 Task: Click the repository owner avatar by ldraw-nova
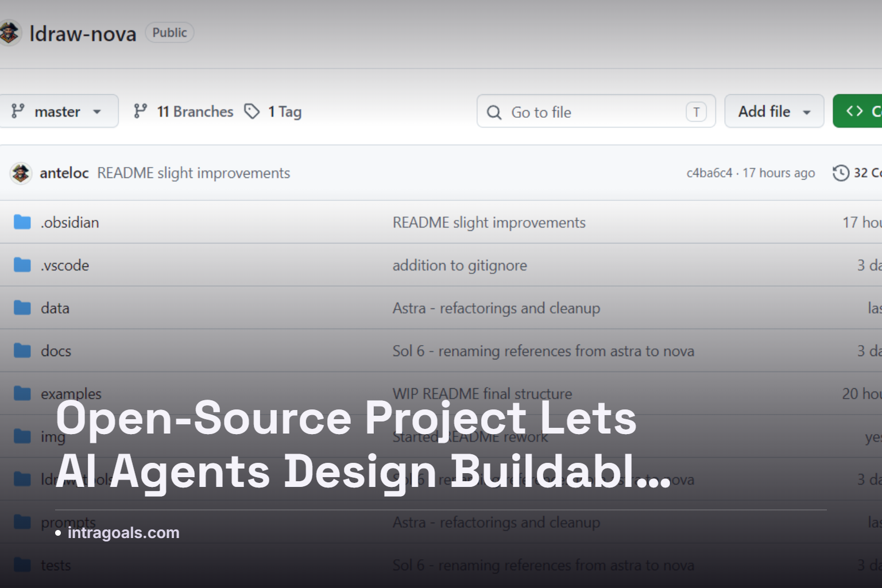[x=9, y=33]
